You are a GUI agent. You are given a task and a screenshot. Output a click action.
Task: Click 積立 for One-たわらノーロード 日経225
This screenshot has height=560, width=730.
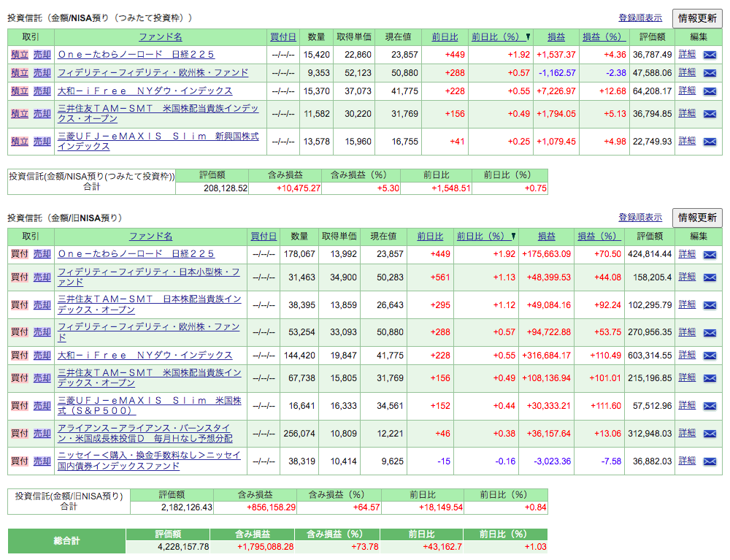pyautogui.click(x=20, y=55)
